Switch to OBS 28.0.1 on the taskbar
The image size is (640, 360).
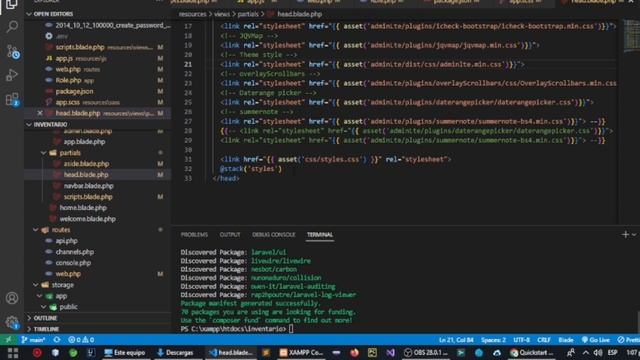point(426,353)
